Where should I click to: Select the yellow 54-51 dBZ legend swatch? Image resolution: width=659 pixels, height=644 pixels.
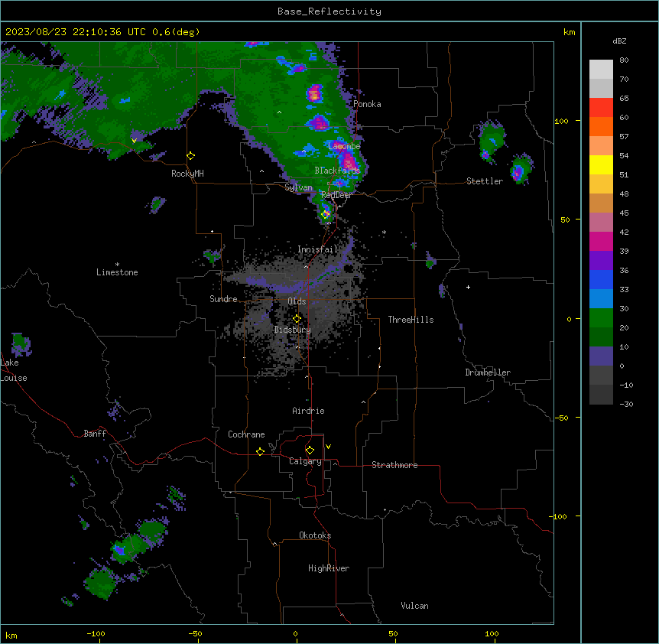(x=601, y=164)
